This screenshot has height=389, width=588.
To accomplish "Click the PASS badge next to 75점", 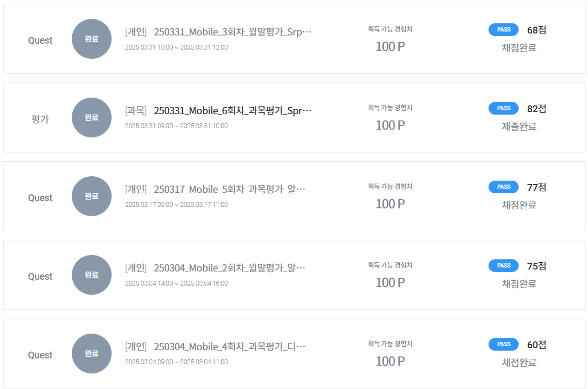I will point(504,266).
